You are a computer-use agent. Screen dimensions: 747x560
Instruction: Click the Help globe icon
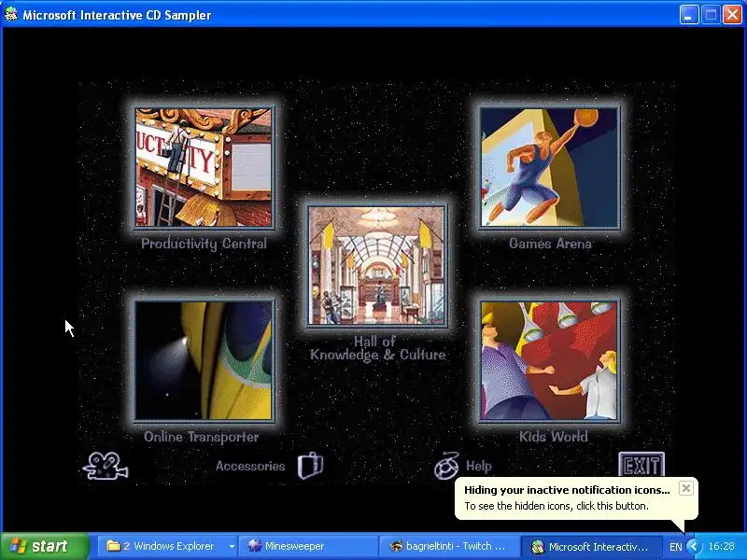[447, 466]
